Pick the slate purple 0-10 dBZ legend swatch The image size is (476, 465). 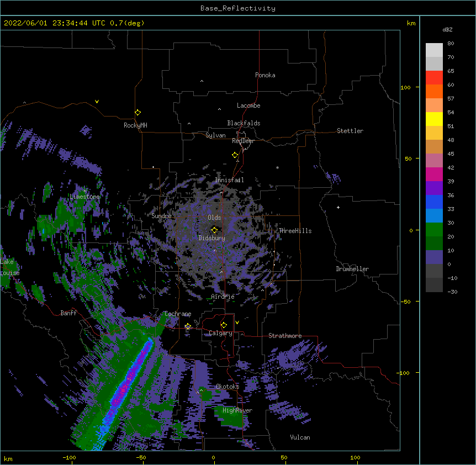pos(434,257)
